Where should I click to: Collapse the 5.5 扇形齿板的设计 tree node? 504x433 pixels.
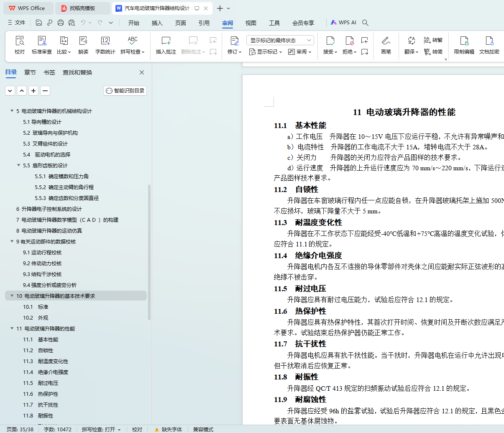18,165
